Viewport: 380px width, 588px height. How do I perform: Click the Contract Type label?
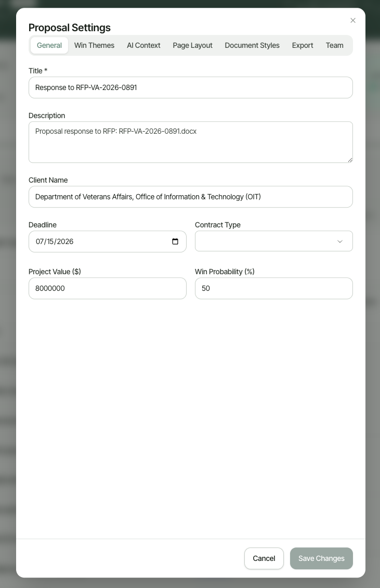tap(218, 225)
